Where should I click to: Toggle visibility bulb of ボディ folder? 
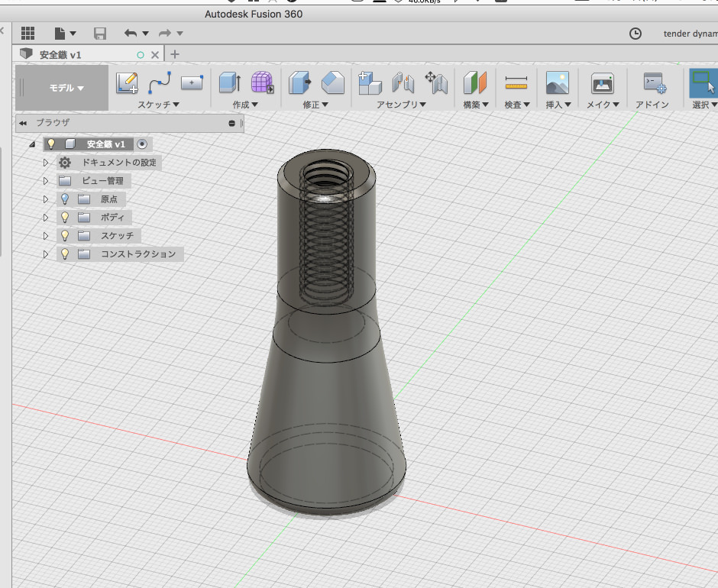pos(65,218)
